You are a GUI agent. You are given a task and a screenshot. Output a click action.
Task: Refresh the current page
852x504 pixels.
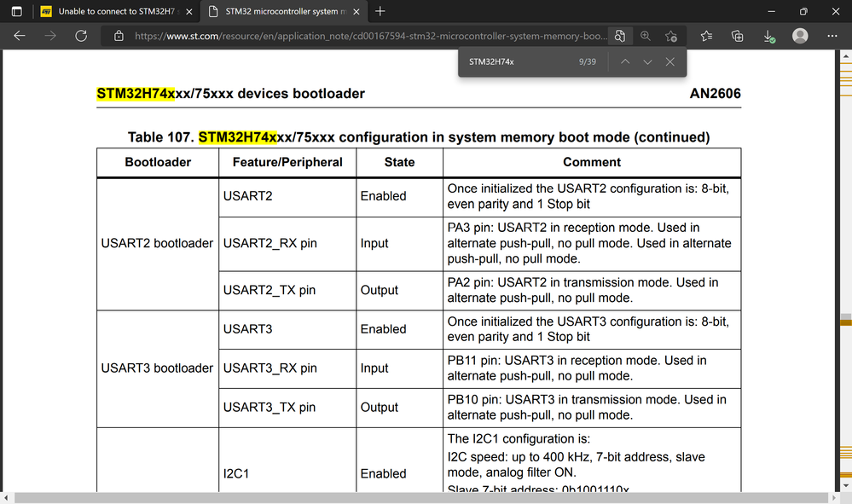tap(81, 36)
